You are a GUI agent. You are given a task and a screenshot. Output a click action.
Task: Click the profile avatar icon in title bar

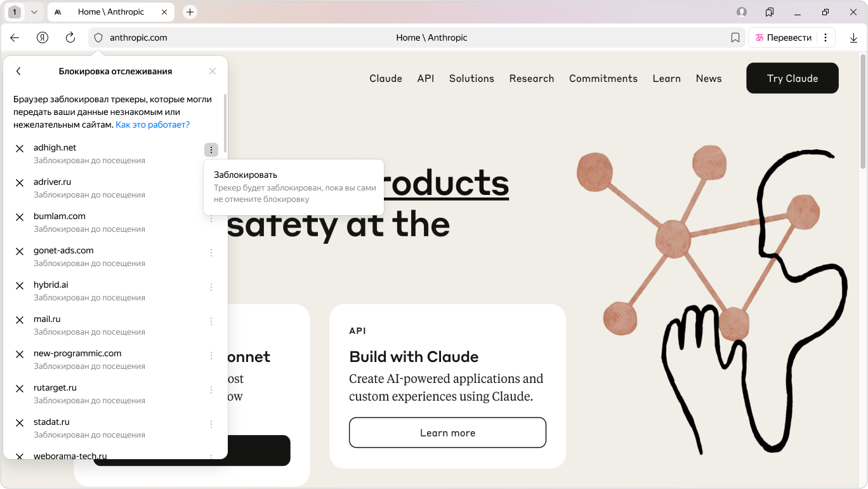tap(742, 12)
